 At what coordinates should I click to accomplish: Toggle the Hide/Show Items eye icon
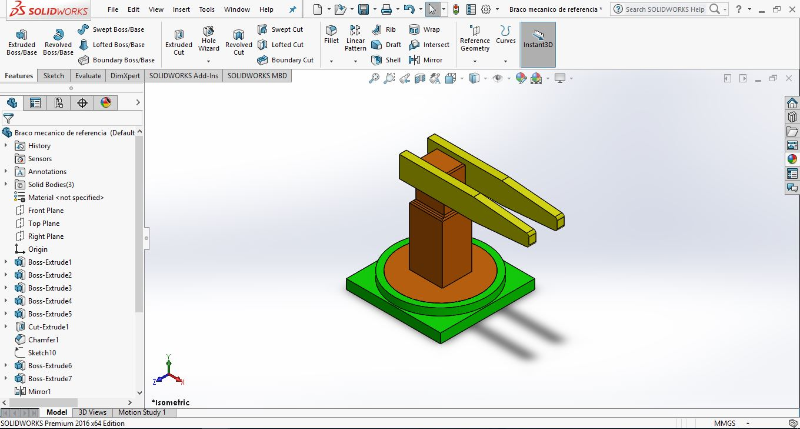click(497, 78)
